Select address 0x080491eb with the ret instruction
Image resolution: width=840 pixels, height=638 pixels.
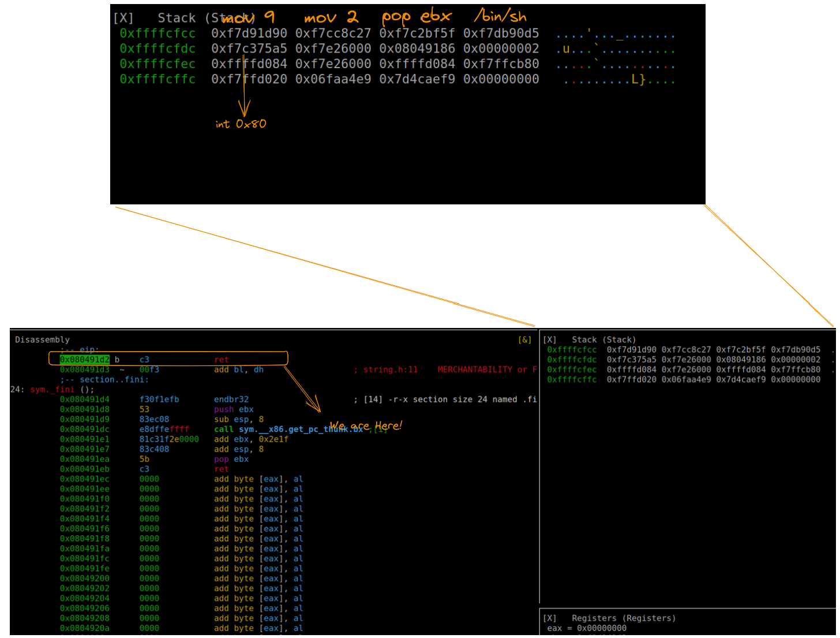(85, 469)
